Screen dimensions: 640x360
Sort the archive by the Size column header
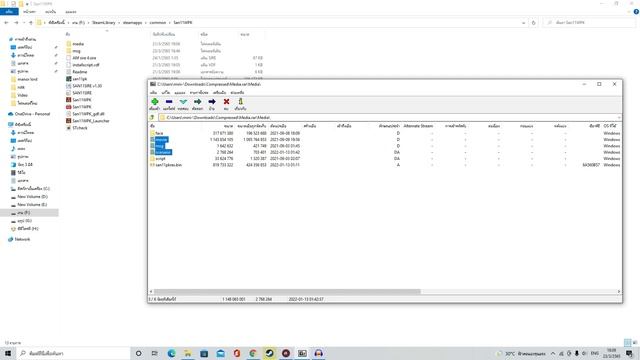tap(229, 126)
